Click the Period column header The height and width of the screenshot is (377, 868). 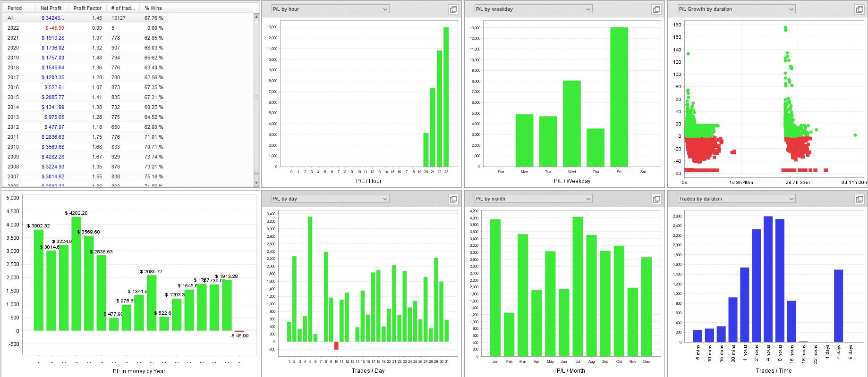(19, 8)
